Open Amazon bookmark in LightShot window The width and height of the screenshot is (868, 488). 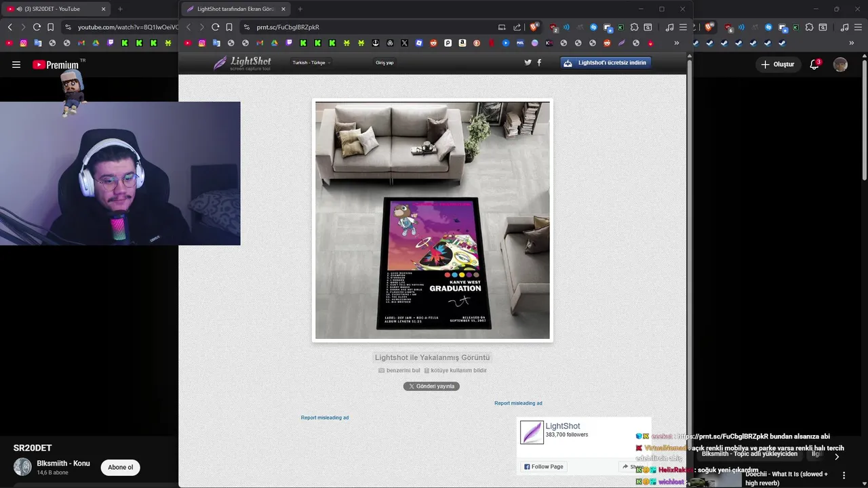(462, 43)
